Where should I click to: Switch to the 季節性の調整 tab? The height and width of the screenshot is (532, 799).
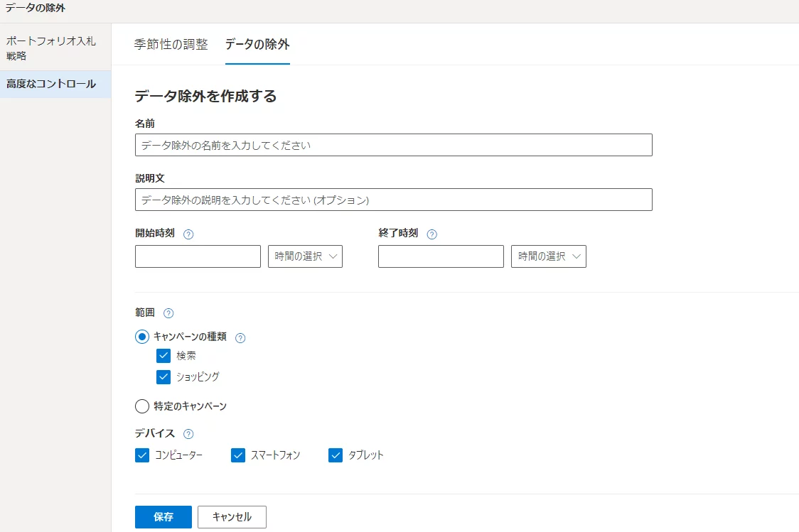click(x=171, y=45)
